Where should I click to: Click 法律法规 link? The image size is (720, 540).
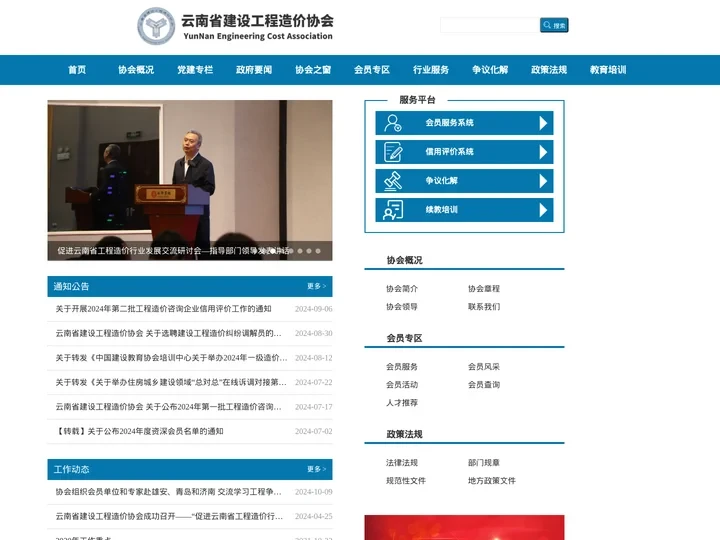[x=402, y=463]
